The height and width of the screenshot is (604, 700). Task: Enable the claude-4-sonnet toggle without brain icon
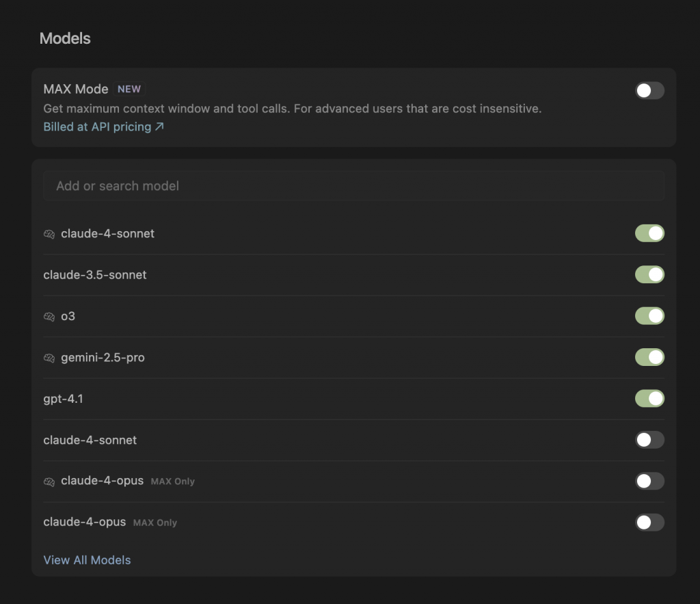point(649,440)
